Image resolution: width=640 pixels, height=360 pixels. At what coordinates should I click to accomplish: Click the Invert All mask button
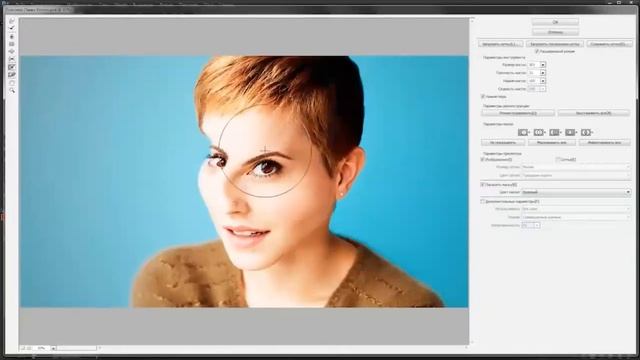pyautogui.click(x=605, y=142)
